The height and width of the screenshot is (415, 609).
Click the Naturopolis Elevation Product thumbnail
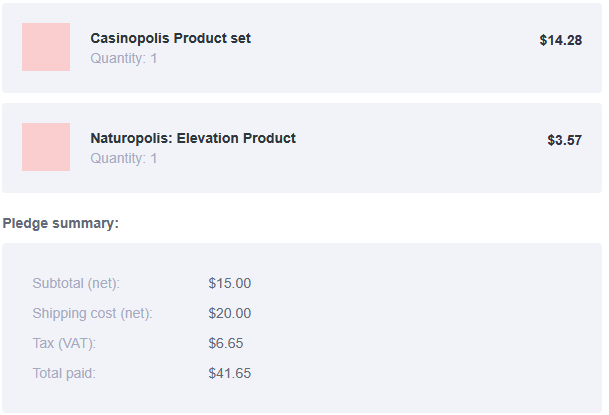click(x=46, y=147)
